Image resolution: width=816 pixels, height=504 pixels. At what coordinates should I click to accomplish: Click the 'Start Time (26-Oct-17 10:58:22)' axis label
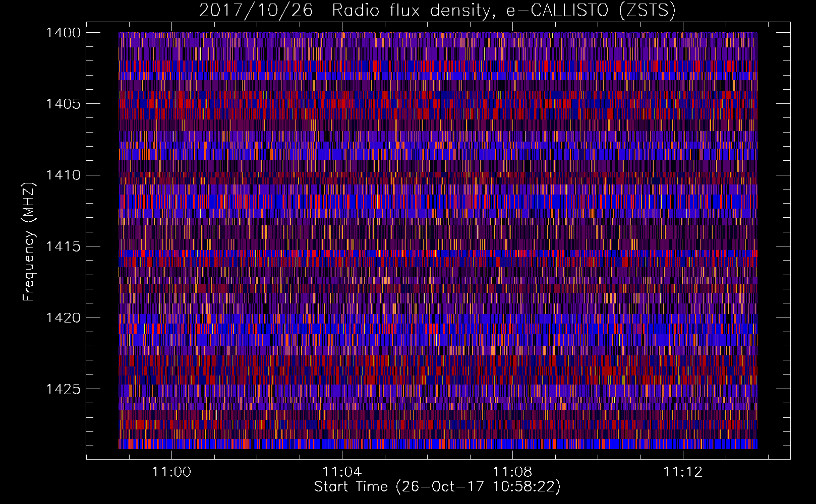(x=437, y=487)
